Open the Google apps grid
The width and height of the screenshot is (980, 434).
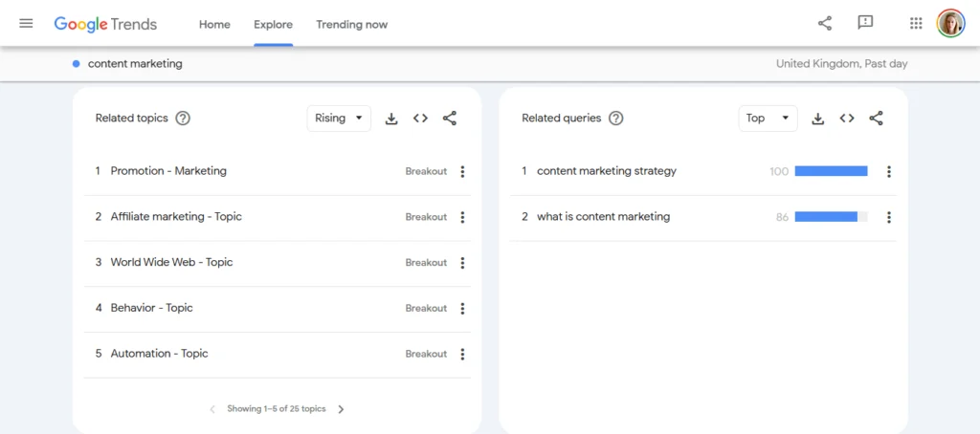(x=916, y=24)
